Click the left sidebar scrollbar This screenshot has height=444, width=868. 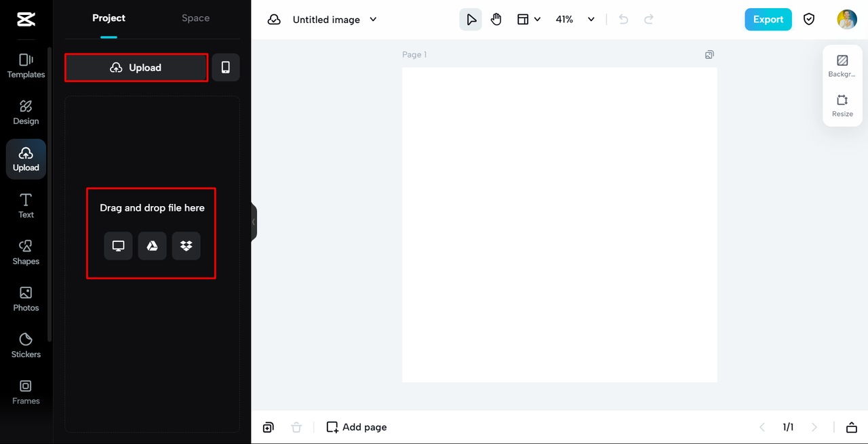[50, 193]
